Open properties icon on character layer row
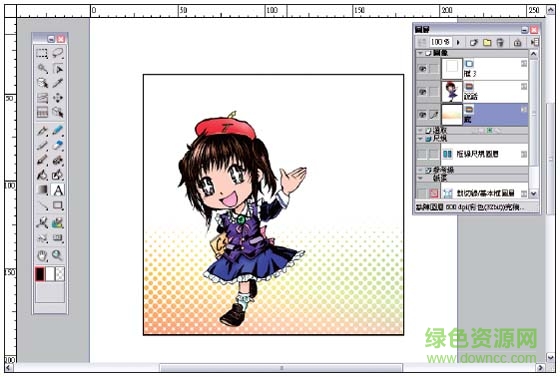 click(x=524, y=86)
